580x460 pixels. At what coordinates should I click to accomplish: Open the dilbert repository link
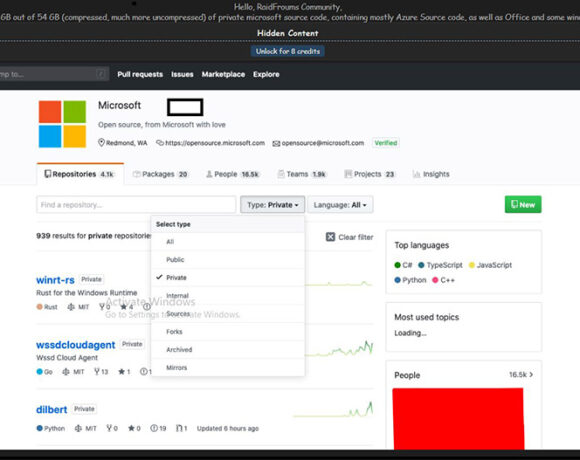[51, 410]
